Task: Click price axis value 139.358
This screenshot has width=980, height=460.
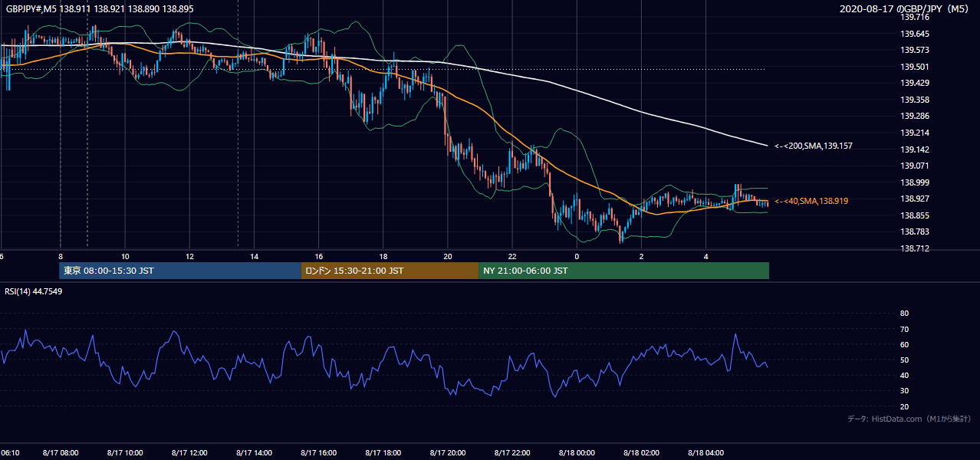Action: [x=915, y=100]
